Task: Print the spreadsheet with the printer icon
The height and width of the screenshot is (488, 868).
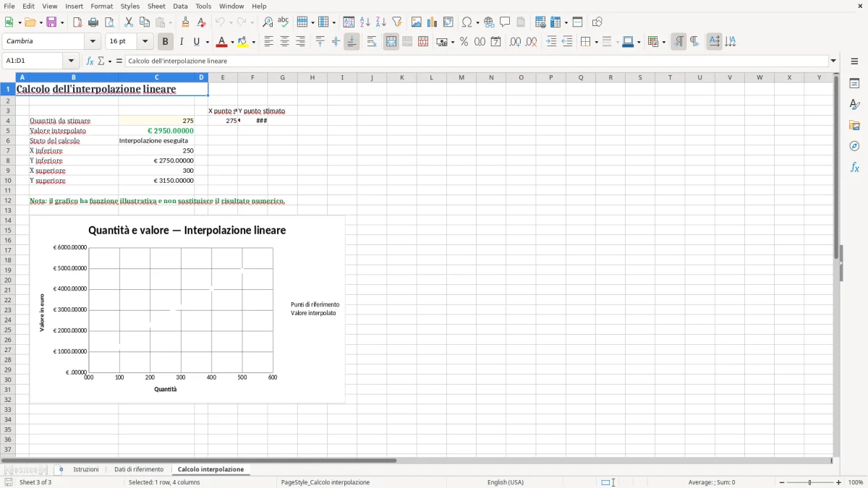Action: 93,22
